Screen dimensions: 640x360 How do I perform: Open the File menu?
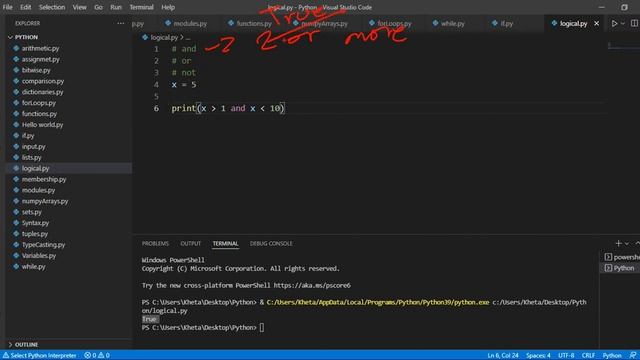7,7
